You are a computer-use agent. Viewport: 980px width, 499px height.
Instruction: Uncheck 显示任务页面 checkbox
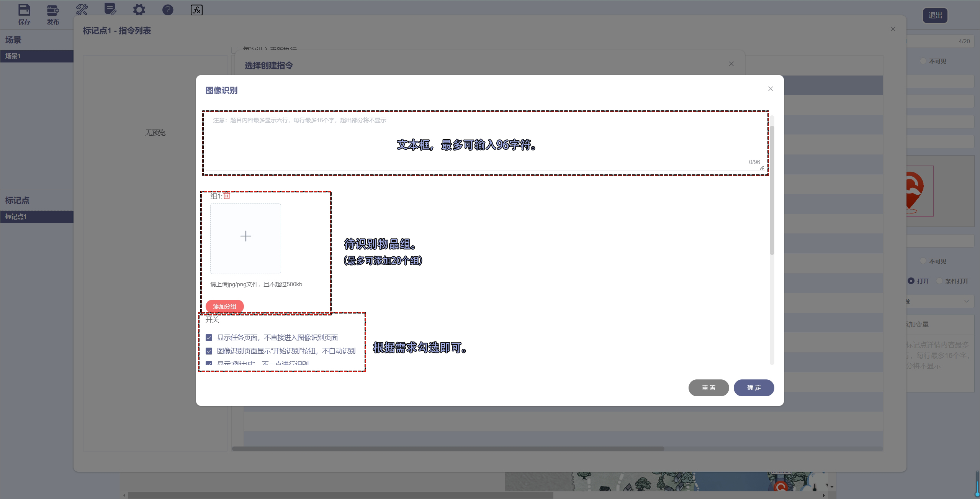point(209,338)
